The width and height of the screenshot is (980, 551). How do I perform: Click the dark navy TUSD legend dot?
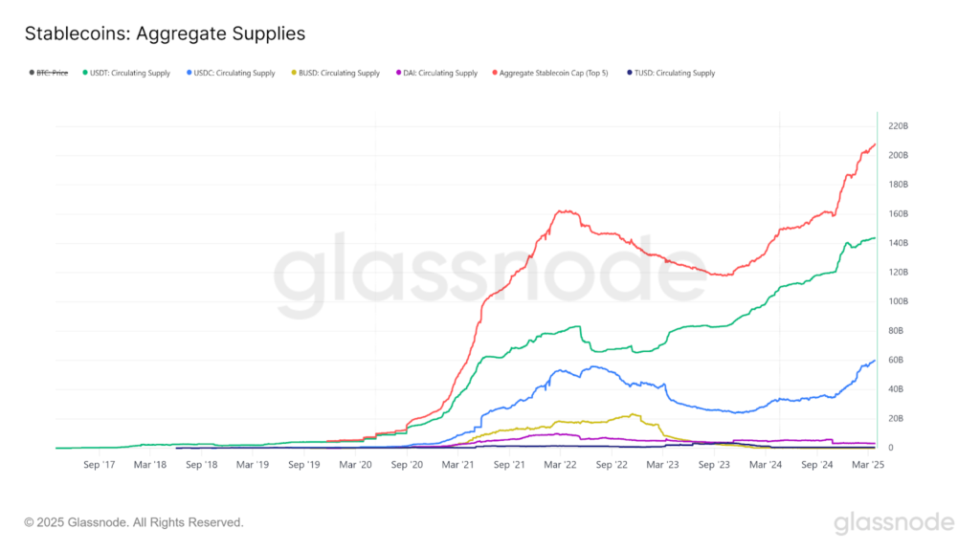(629, 73)
